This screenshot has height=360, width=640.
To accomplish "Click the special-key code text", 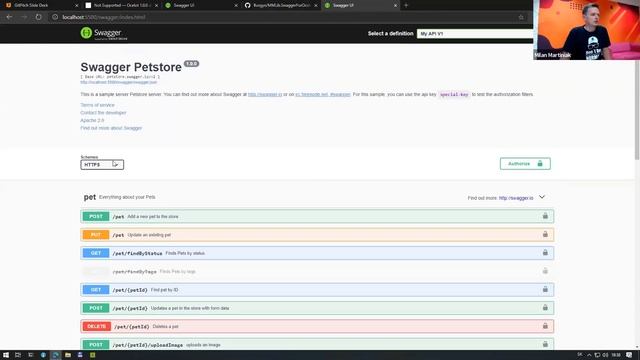I will pos(454,94).
